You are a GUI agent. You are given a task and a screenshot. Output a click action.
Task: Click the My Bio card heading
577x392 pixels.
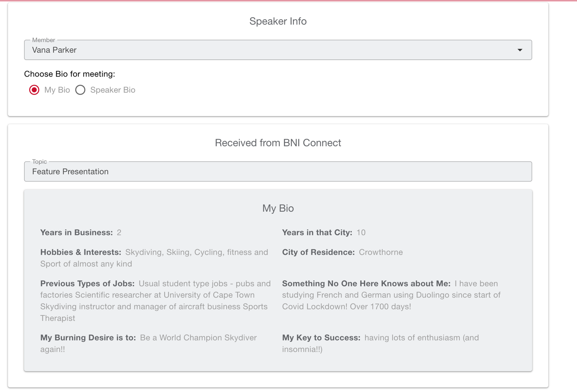pyautogui.click(x=278, y=208)
